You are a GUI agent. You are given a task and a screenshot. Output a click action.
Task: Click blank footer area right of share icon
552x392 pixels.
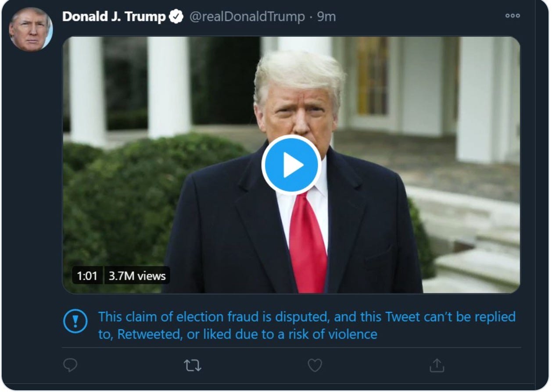click(x=483, y=365)
